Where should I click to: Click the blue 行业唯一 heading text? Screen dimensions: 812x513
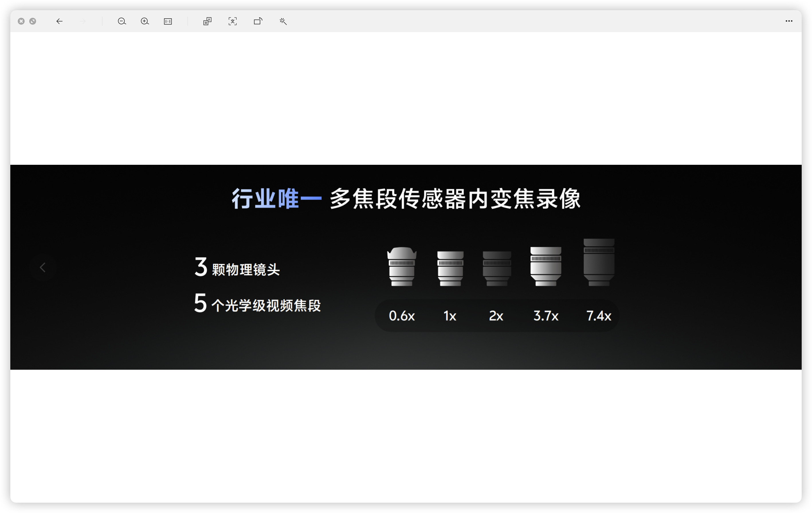[x=276, y=199]
